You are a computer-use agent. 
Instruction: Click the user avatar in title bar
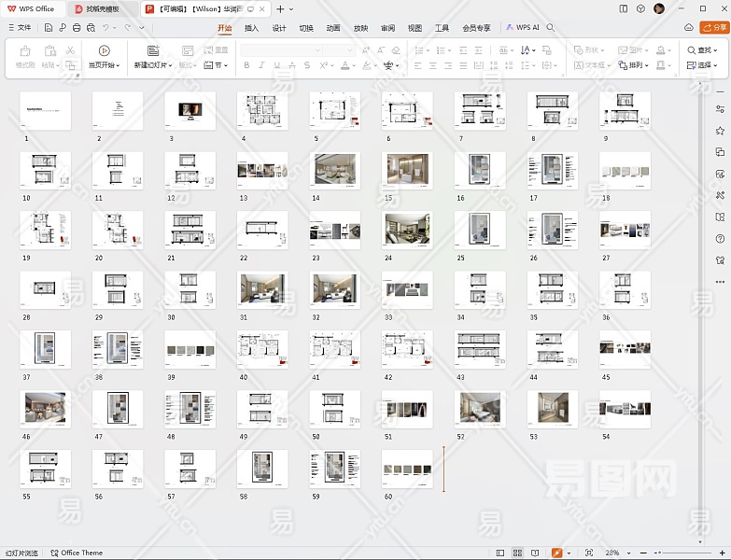(x=659, y=8)
